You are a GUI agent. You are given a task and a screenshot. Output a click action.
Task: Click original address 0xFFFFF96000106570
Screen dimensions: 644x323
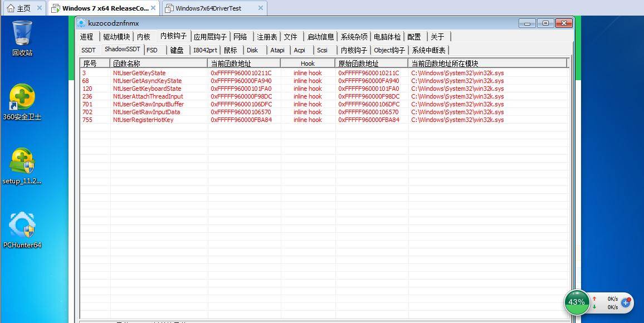click(368, 112)
